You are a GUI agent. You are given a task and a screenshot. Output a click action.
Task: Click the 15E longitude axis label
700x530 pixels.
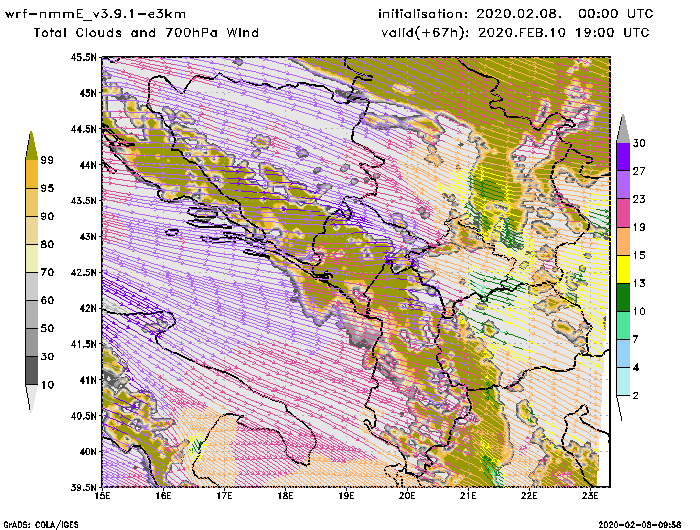103,496
